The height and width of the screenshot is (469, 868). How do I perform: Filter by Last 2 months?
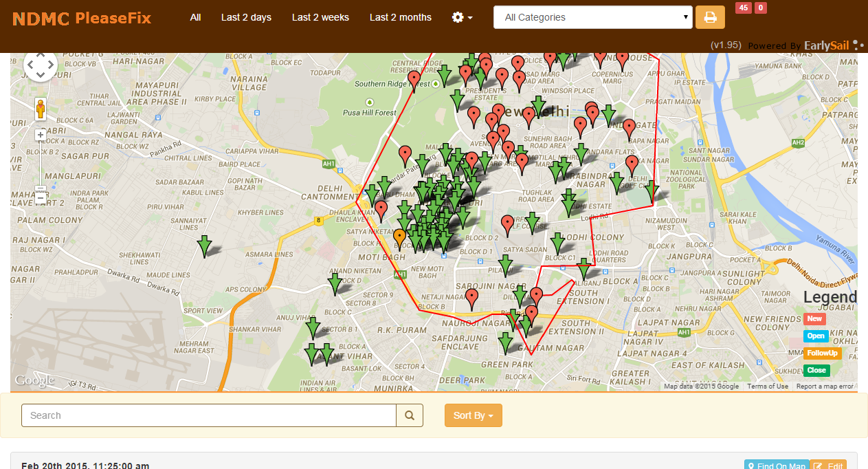pos(401,17)
